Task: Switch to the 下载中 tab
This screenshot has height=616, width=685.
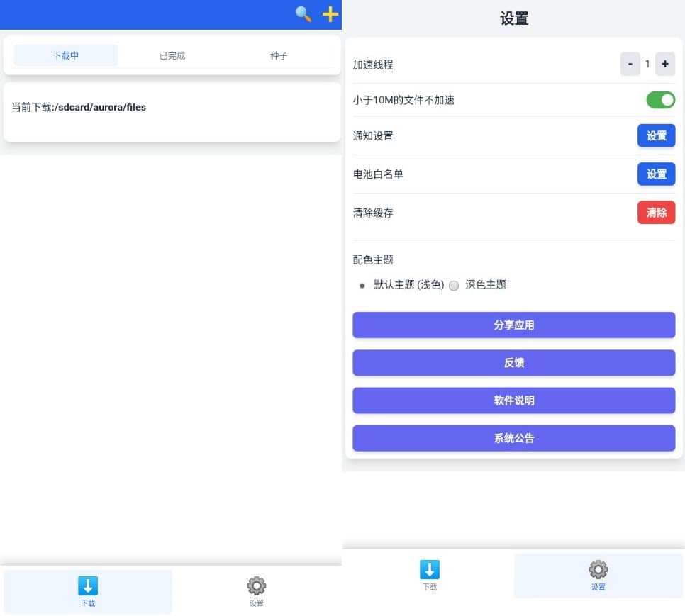Action: [66, 55]
